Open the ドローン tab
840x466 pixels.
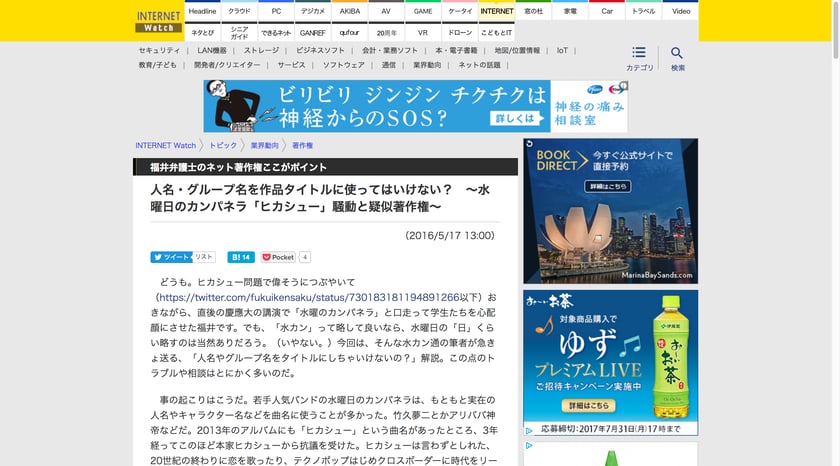pyautogui.click(x=460, y=33)
